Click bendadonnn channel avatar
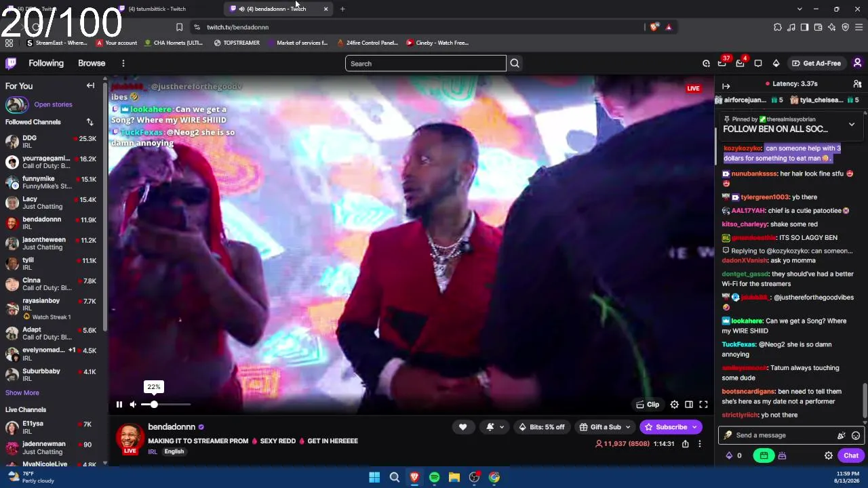 130,439
